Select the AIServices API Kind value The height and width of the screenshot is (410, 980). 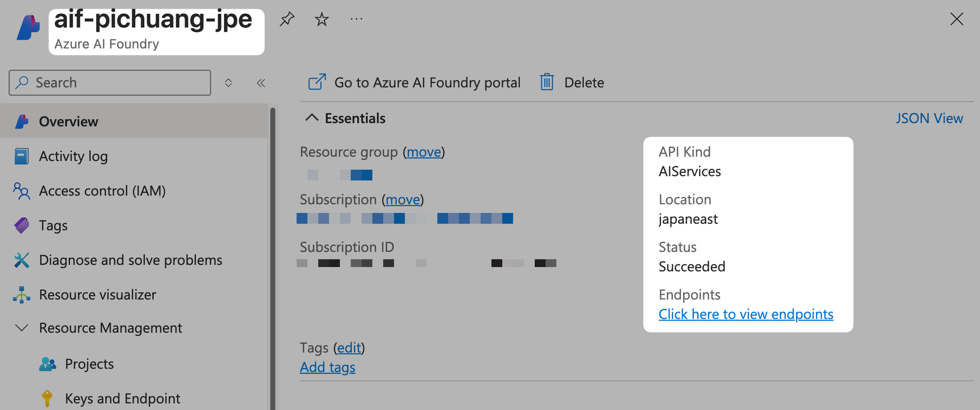689,171
